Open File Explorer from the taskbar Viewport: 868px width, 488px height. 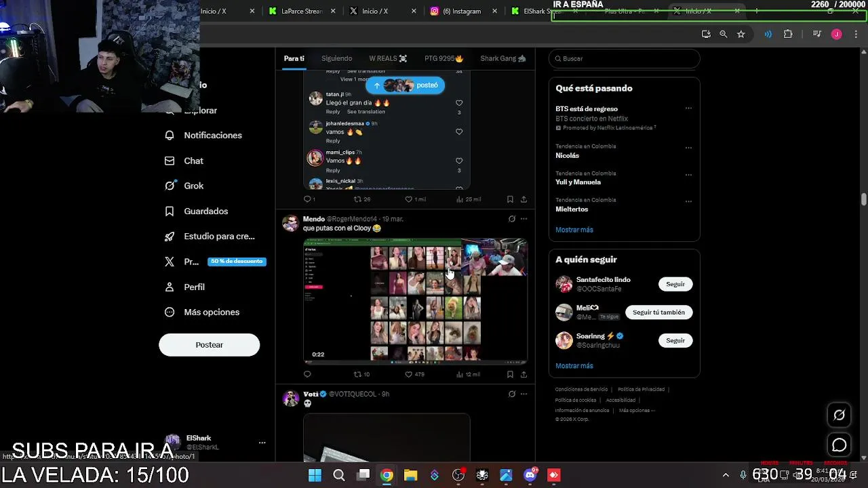coord(410,475)
